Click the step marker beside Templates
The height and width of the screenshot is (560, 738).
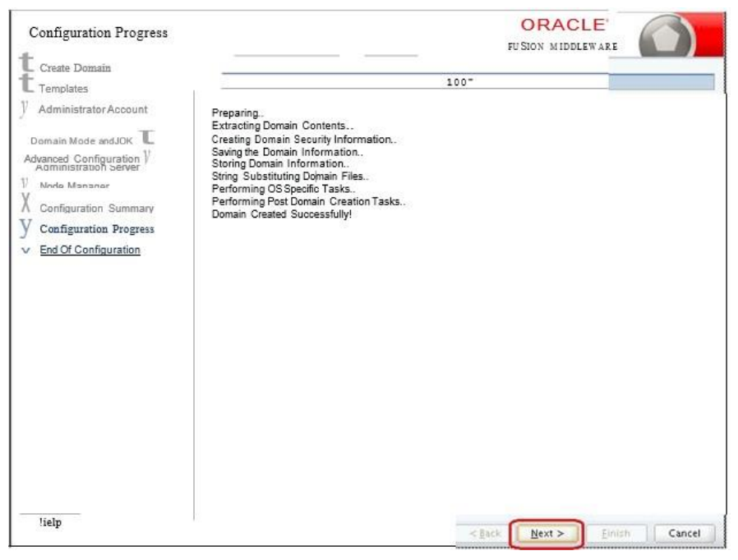pos(25,83)
